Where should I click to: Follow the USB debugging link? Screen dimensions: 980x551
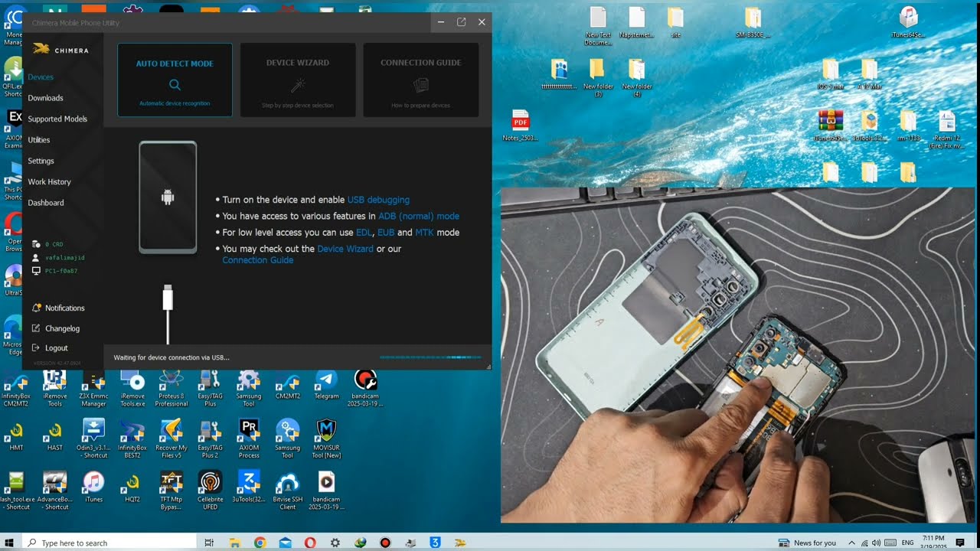pos(378,200)
